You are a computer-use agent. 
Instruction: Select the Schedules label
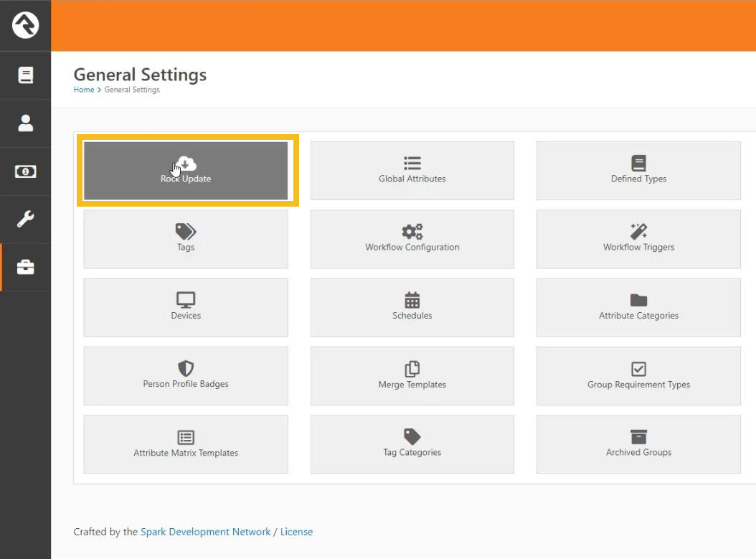[x=412, y=316]
